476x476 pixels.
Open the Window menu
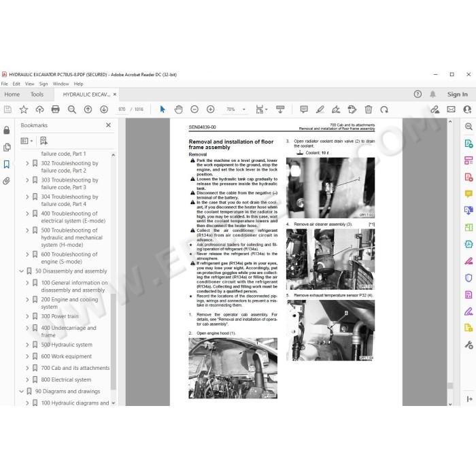click(61, 84)
